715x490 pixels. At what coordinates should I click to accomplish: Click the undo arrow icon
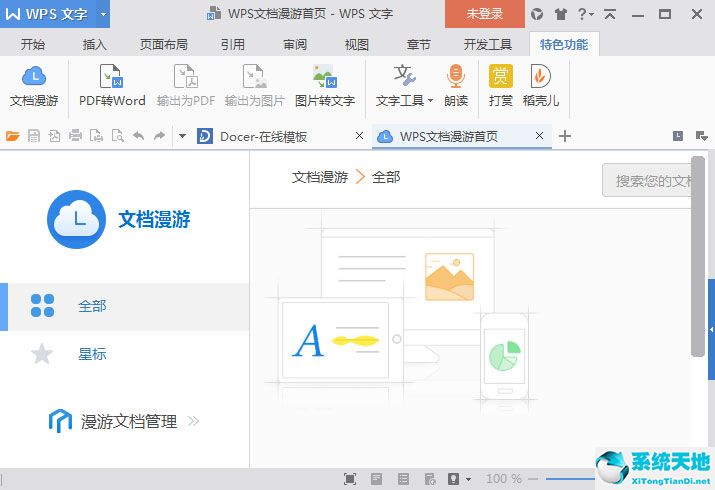(x=139, y=136)
